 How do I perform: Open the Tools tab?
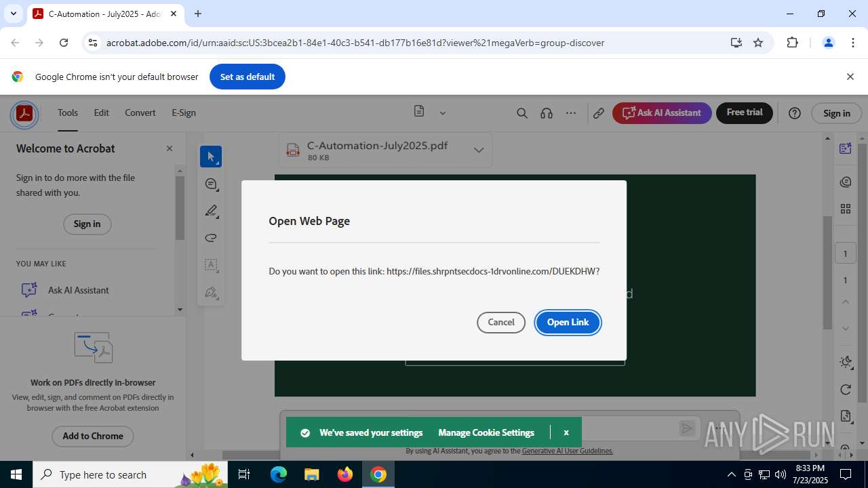tap(67, 113)
